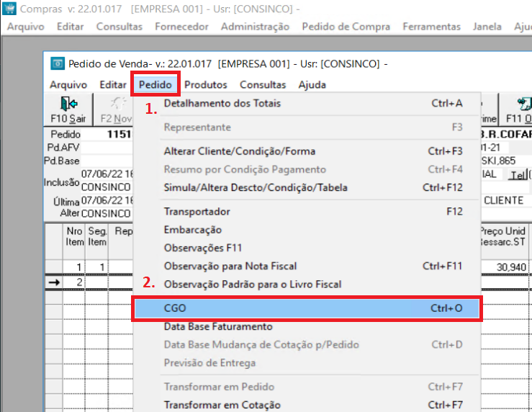Select Detalhamento dos Totais
Screen dimensions: 532x412
[307, 103]
